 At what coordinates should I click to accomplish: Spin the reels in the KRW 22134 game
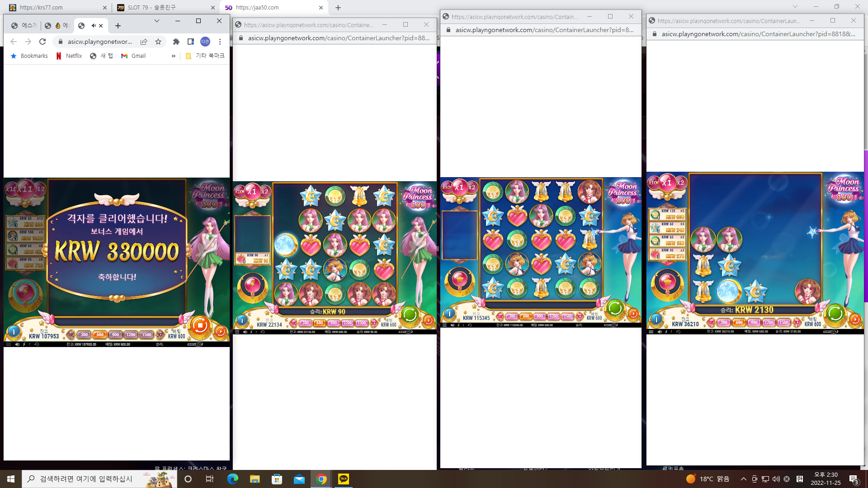410,314
